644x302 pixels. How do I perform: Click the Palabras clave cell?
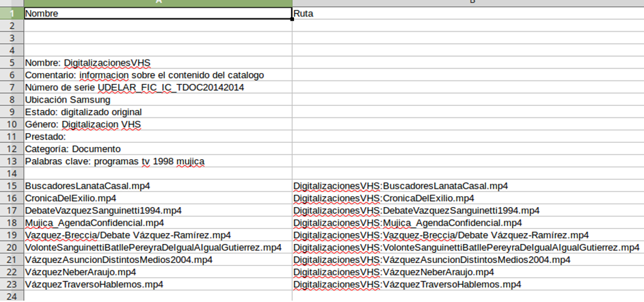(x=158, y=161)
